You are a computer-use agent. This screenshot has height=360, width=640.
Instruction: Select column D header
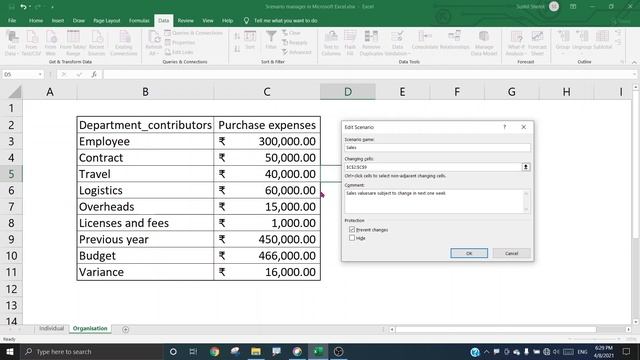click(348, 92)
